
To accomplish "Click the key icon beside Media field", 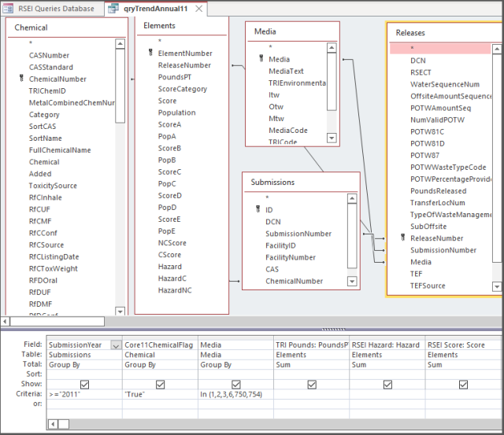I will tap(261, 60).
